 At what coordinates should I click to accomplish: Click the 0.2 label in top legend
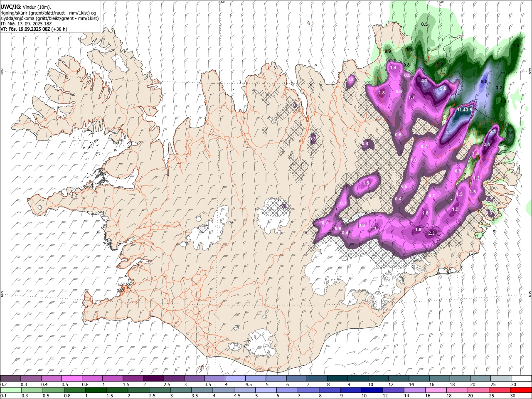[3, 384]
